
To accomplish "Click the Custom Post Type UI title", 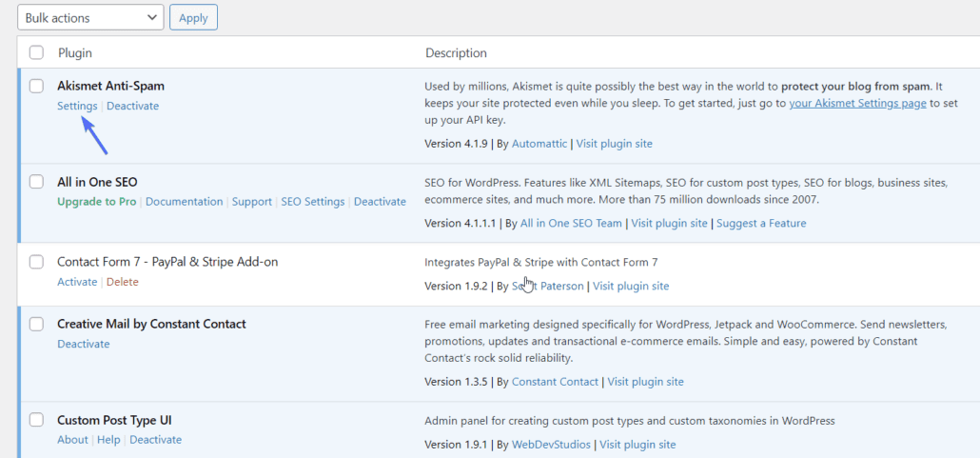I will pyautogui.click(x=114, y=420).
